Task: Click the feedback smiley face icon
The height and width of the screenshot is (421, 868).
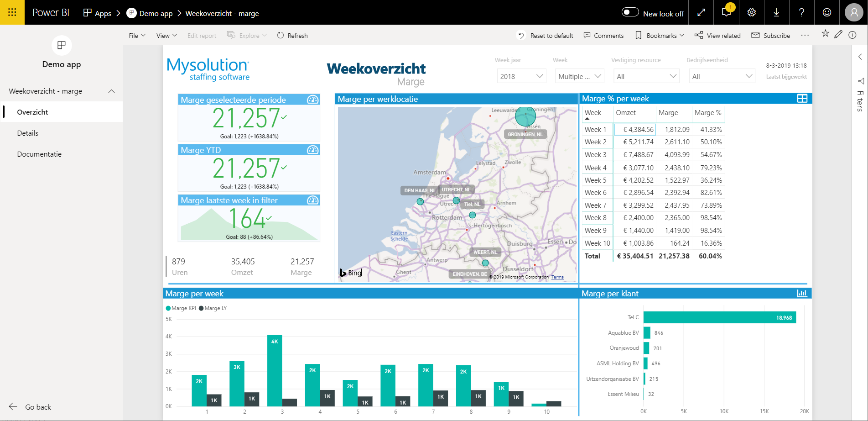Action: (x=826, y=12)
